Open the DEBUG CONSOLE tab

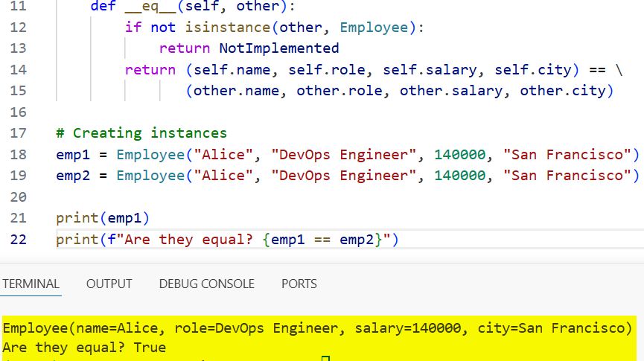(x=206, y=284)
